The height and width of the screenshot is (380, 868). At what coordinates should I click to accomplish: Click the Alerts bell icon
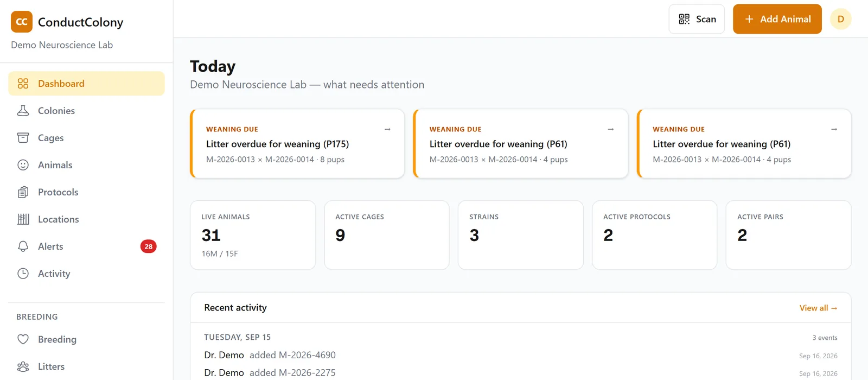point(23,246)
